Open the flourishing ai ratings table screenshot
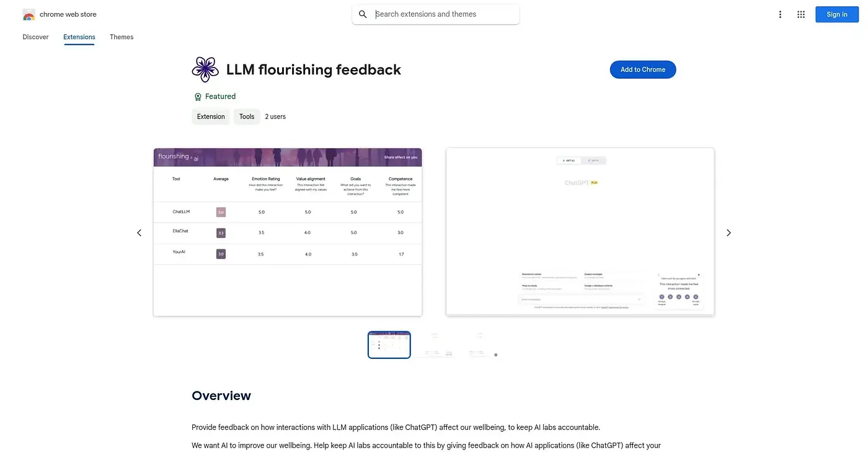 (288, 232)
